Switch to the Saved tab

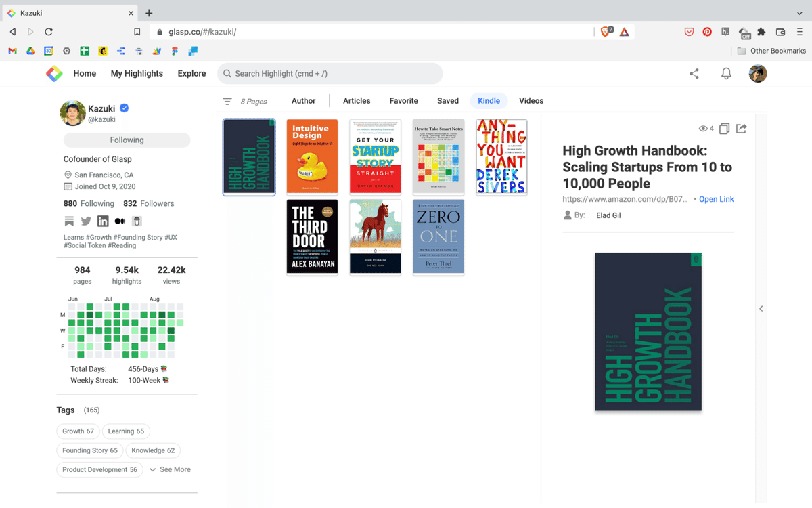coord(448,101)
